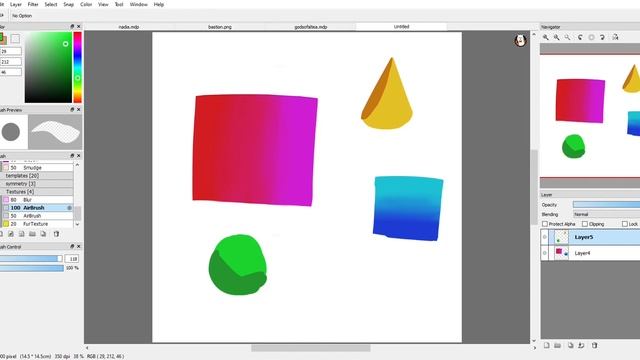The height and width of the screenshot is (360, 640).
Task: Open the Filter menu
Action: point(33,4)
